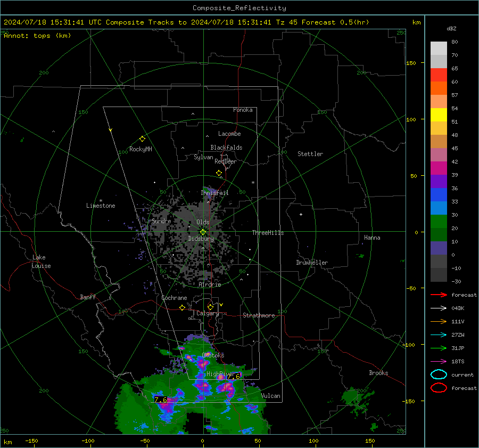Click the green storm echo near Brooks
Image resolution: width=479 pixels, height=448 pixels.
(x=356, y=399)
